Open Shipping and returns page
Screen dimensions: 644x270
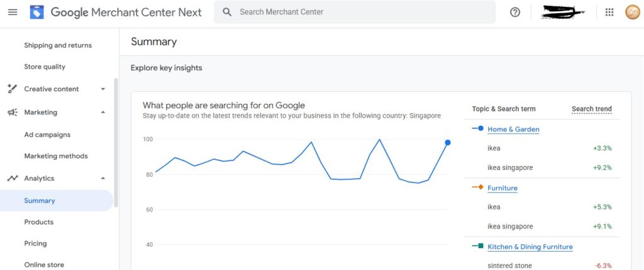click(x=58, y=45)
